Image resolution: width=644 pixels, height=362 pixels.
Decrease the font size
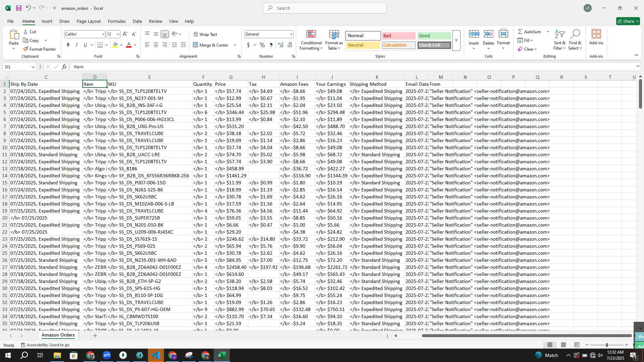134,34
